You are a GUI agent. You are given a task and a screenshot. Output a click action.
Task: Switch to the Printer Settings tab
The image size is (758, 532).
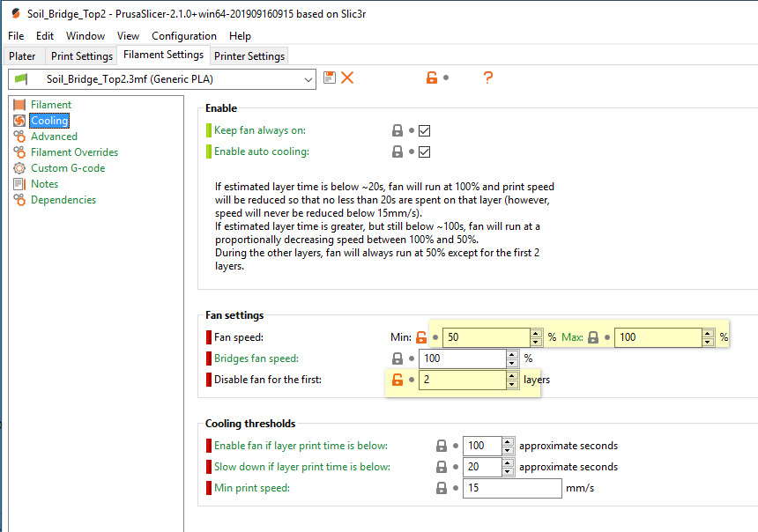[249, 56]
